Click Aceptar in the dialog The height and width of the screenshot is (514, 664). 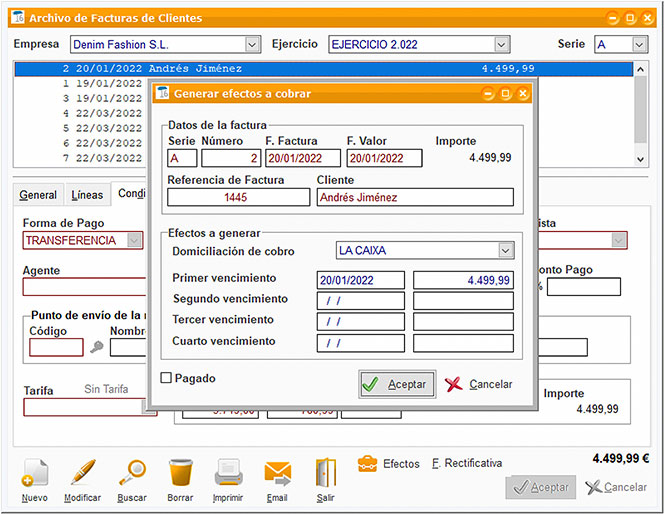397,384
